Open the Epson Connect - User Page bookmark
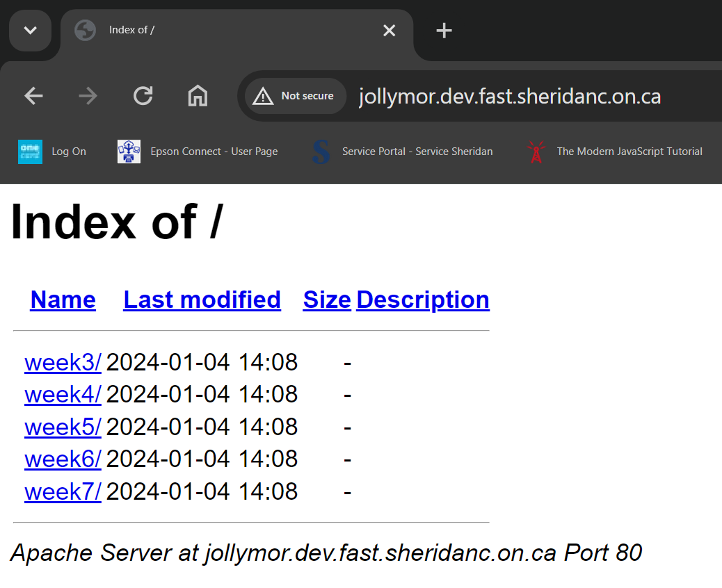This screenshot has height=588, width=722. (x=197, y=152)
